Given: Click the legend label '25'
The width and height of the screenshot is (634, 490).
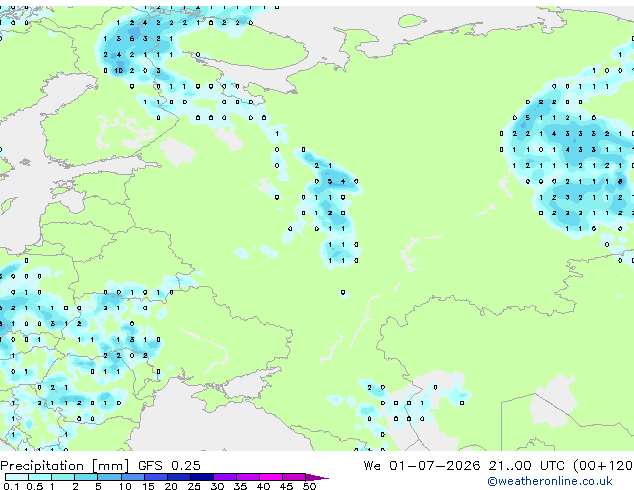Looking at the screenshot, I should 194,486.
